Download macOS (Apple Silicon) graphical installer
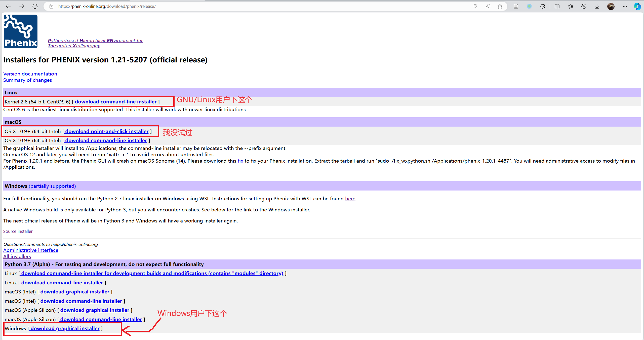 coord(95,310)
